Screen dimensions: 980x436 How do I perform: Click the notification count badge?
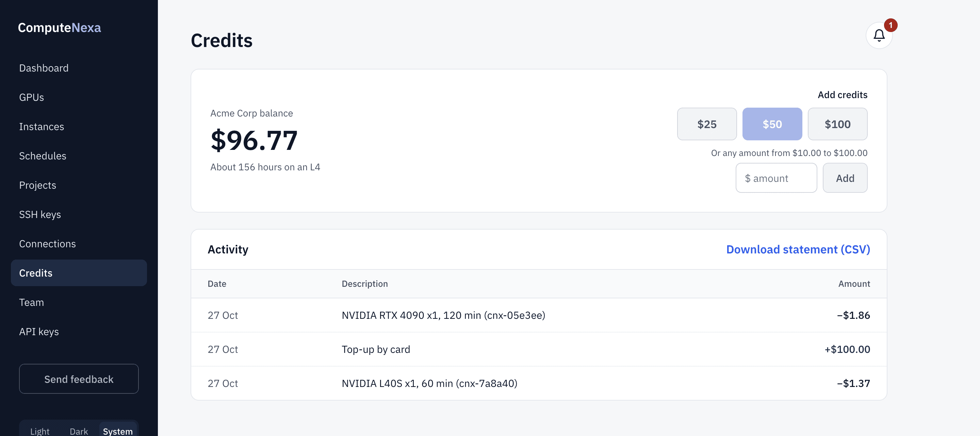[891, 25]
